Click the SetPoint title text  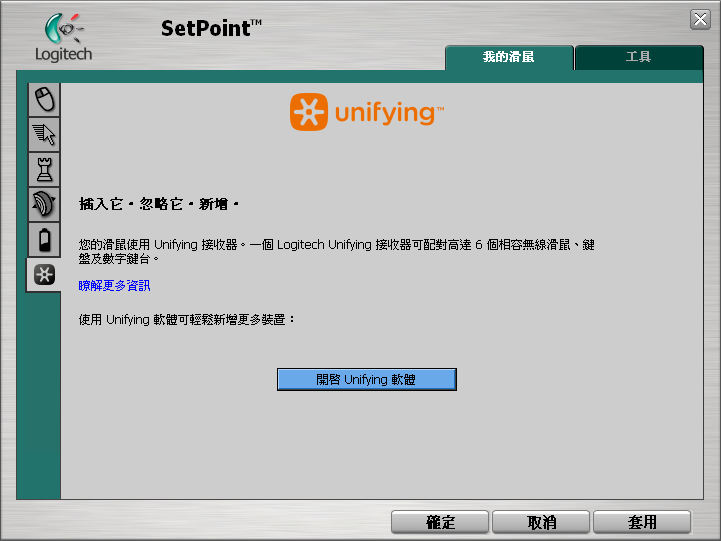tap(211, 28)
